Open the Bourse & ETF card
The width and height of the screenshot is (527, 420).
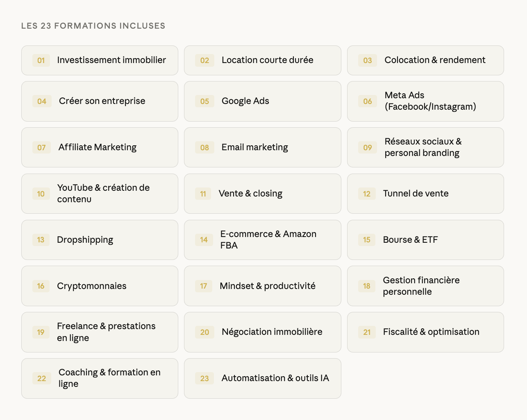coord(425,240)
